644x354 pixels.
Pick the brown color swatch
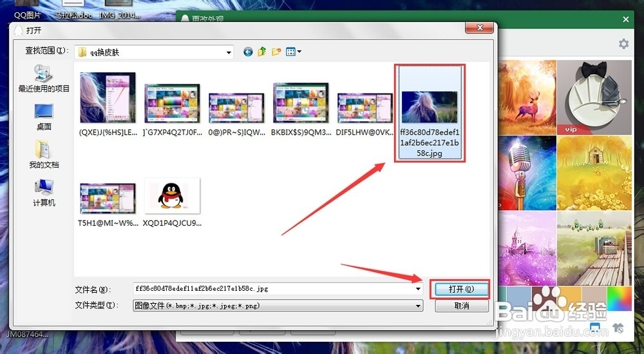click(544, 299)
